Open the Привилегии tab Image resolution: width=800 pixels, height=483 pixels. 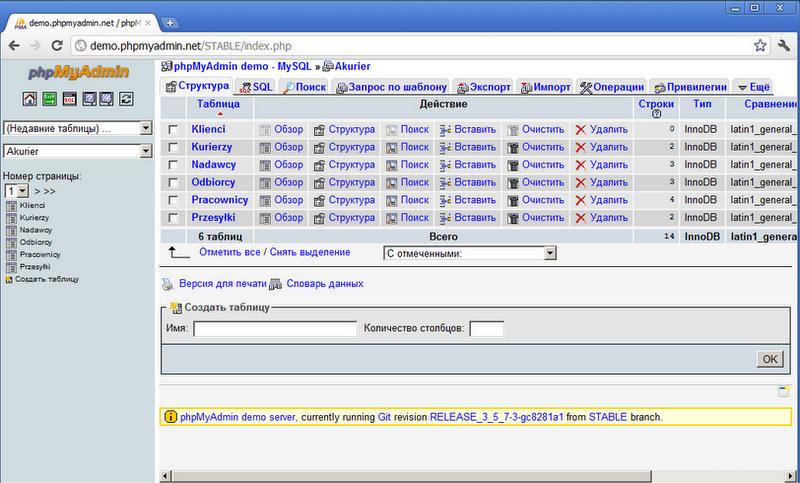coord(690,87)
